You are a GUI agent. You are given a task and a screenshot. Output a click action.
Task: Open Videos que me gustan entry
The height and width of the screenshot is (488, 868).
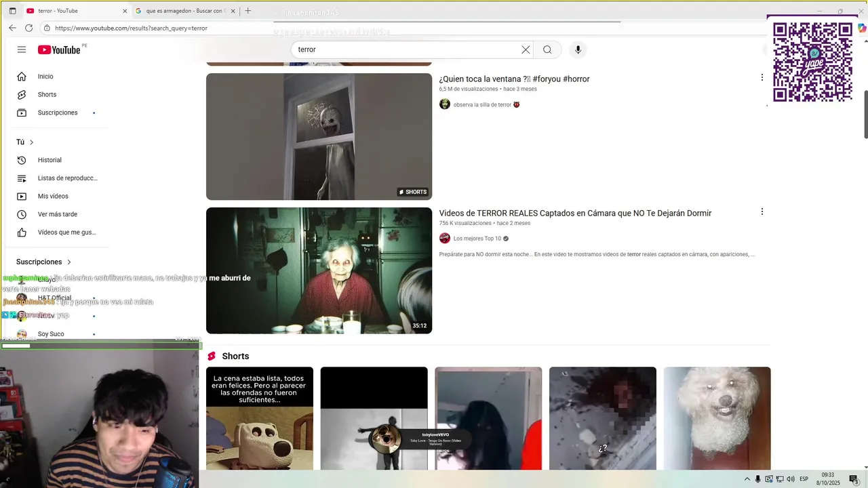[66, 232]
